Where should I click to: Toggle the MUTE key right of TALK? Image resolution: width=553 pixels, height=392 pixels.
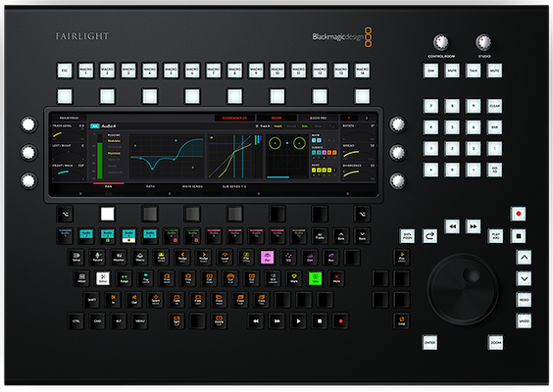tap(495, 71)
